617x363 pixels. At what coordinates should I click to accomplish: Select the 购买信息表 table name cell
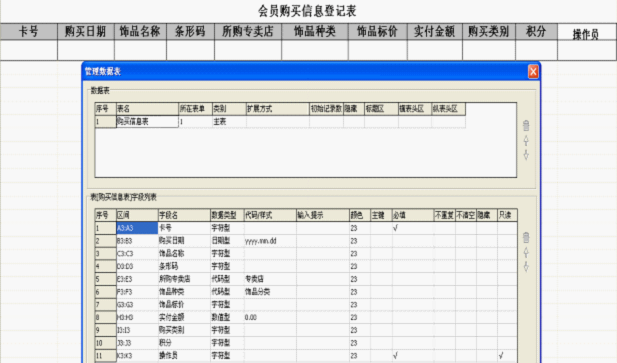147,122
